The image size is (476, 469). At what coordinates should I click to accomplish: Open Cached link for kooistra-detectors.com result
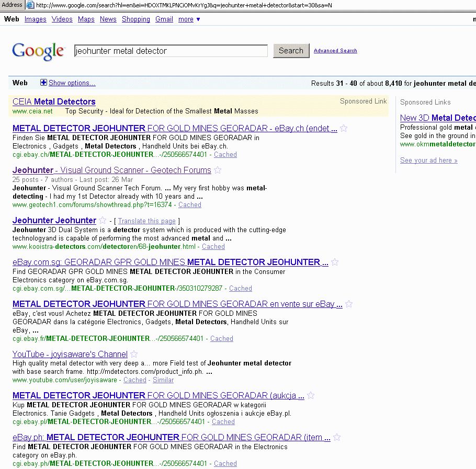(x=213, y=247)
